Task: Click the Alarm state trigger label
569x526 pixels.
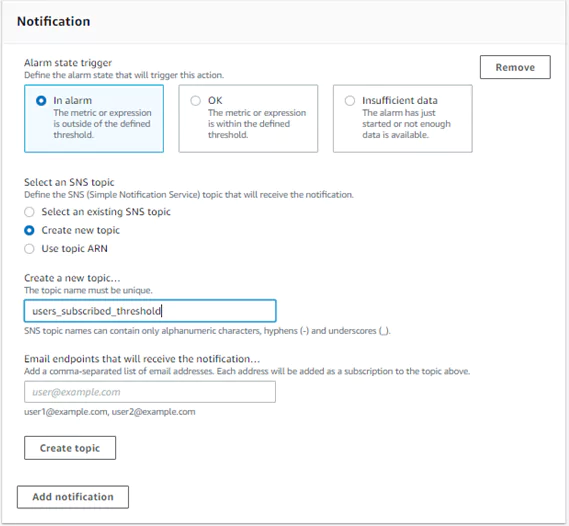Action: (68, 63)
